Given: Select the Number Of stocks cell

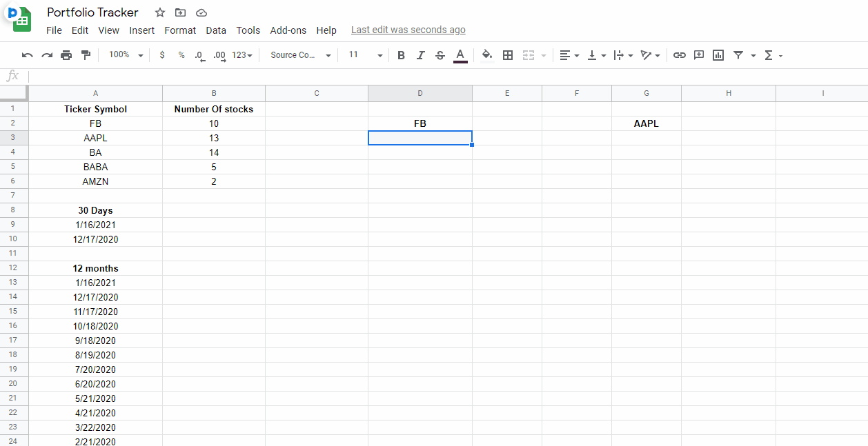Looking at the screenshot, I should point(214,109).
